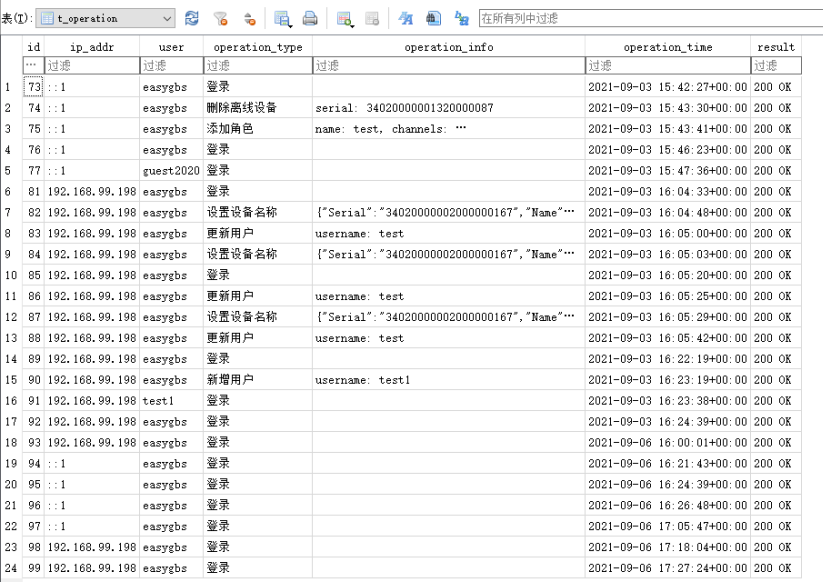Image resolution: width=823 pixels, height=582 pixels.
Task: Sort by operation_type column header
Action: [258, 47]
